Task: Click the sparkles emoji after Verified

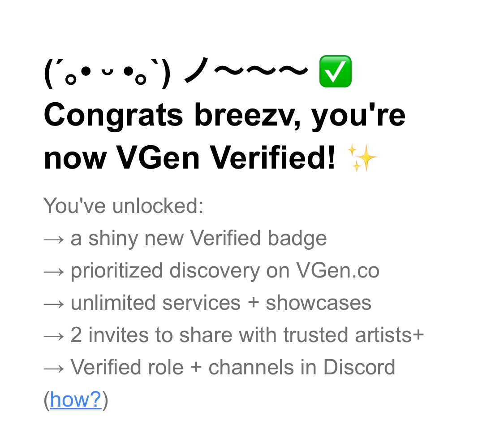Action: [363, 158]
